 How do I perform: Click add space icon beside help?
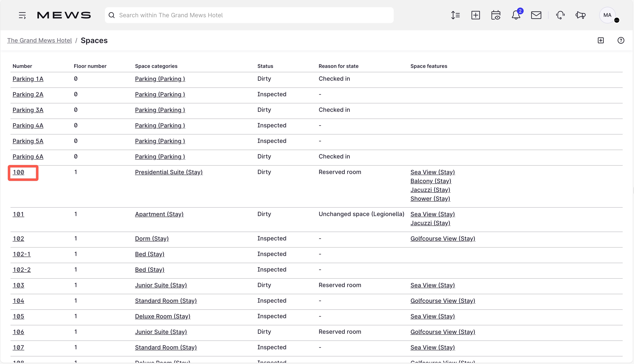[601, 41]
